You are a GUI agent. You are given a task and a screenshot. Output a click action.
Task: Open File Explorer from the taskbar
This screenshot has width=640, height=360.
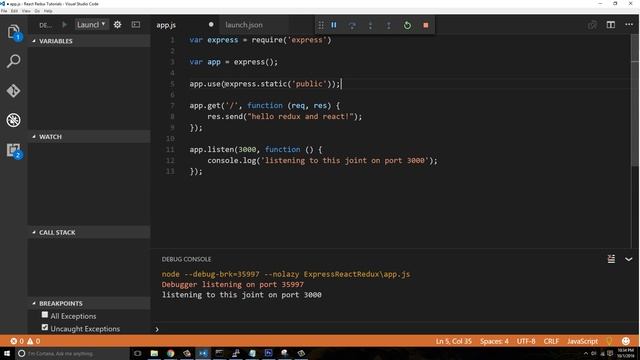pyautogui.click(x=154, y=353)
